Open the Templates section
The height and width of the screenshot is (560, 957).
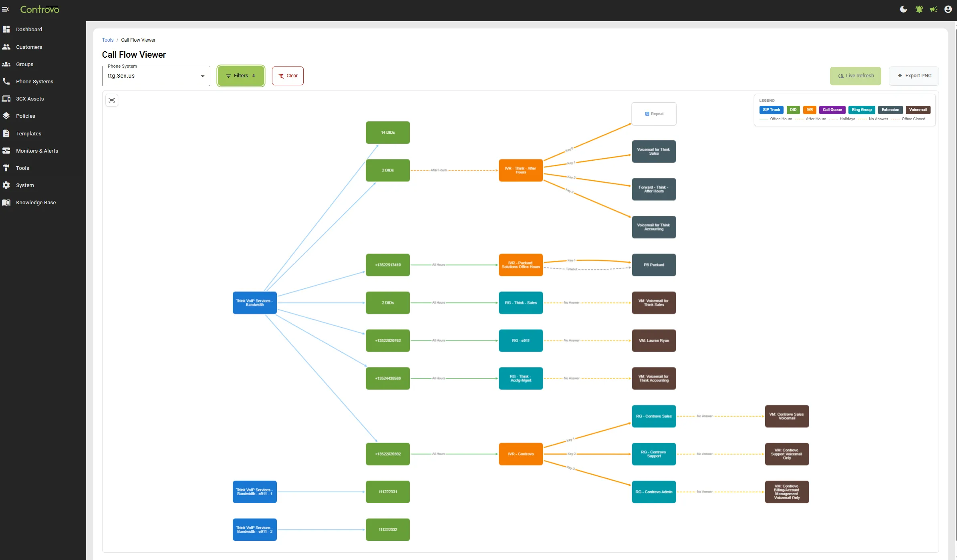click(28, 133)
